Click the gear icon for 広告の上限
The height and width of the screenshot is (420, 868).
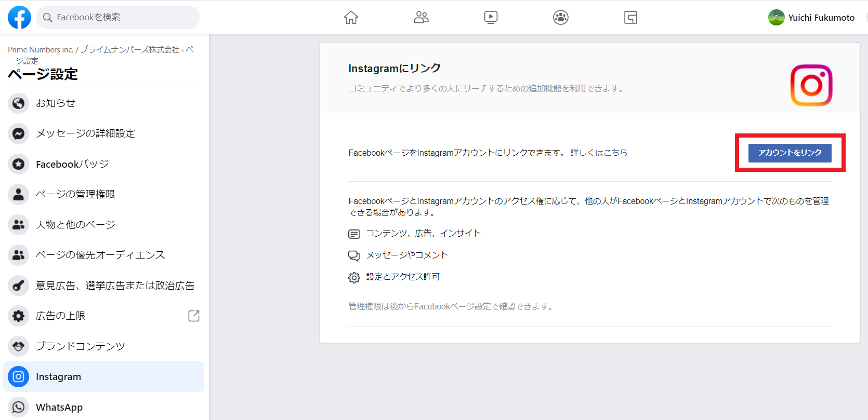pos(18,316)
